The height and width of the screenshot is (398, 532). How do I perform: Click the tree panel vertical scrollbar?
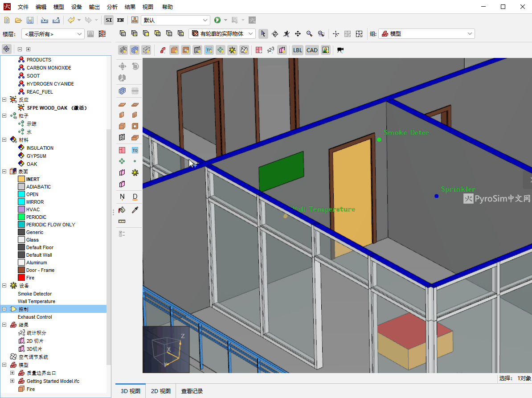109,246
